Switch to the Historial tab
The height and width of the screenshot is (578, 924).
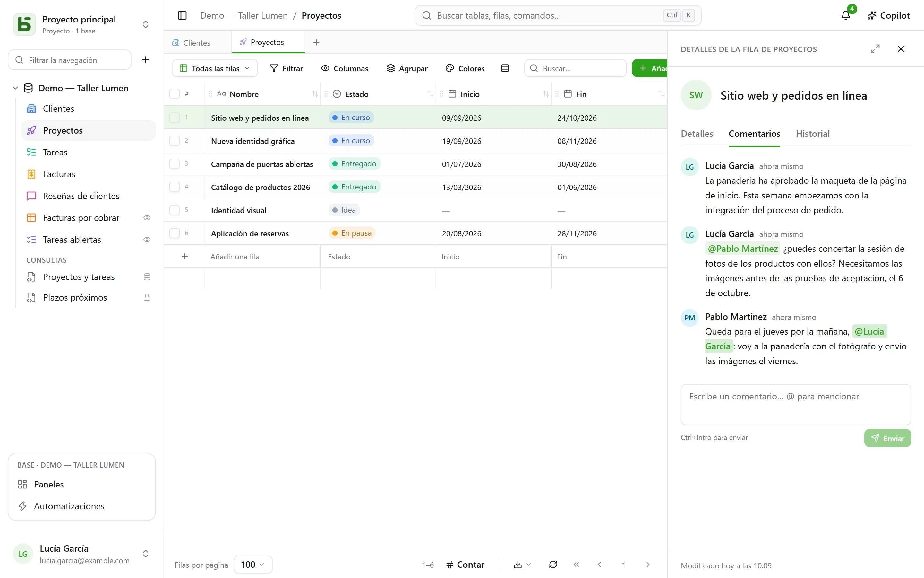pyautogui.click(x=812, y=134)
